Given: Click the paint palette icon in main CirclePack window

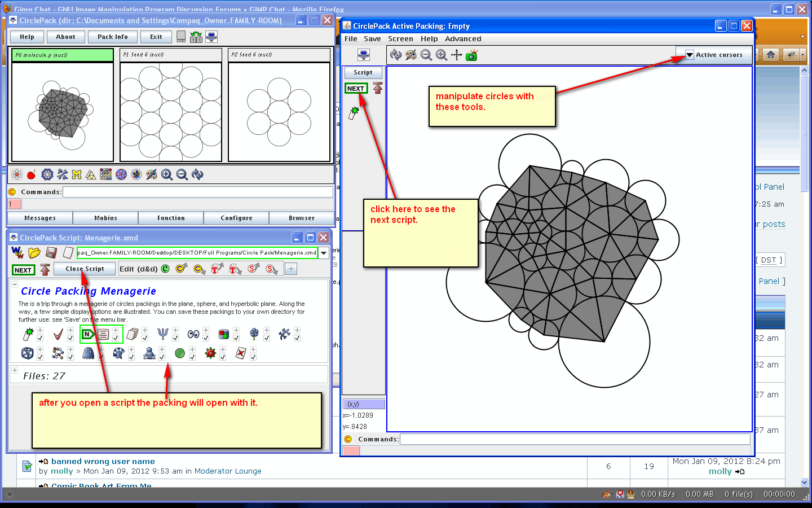Looking at the screenshot, I should pos(151,175).
